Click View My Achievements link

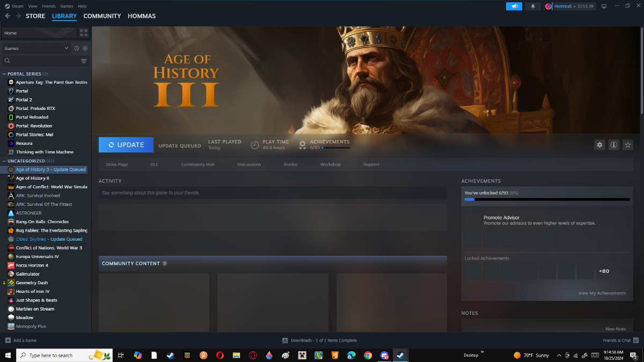point(602,293)
